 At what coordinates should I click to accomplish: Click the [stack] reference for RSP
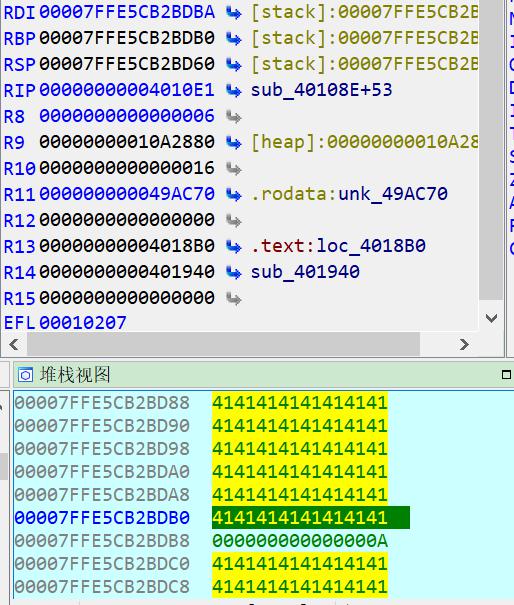364,64
